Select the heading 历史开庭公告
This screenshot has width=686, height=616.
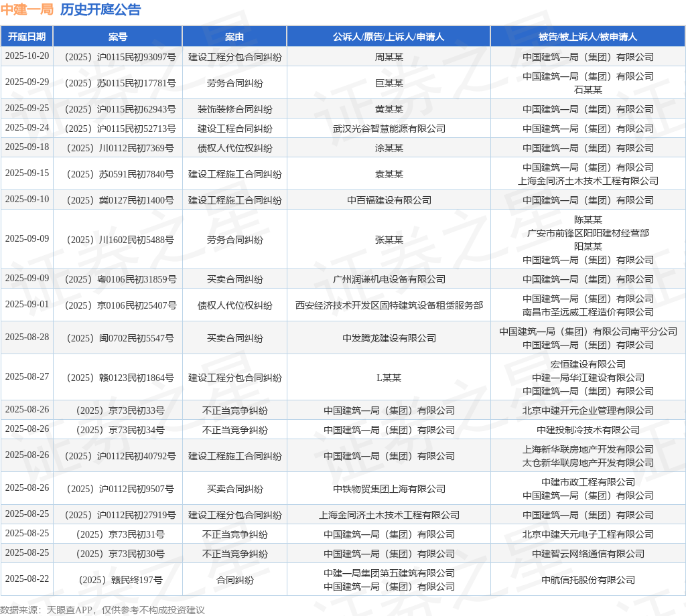tap(100, 9)
